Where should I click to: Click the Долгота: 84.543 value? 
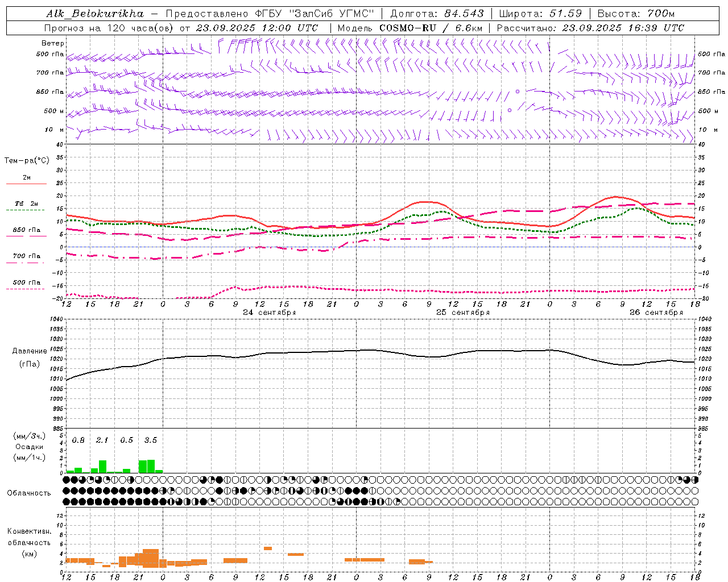(437, 14)
